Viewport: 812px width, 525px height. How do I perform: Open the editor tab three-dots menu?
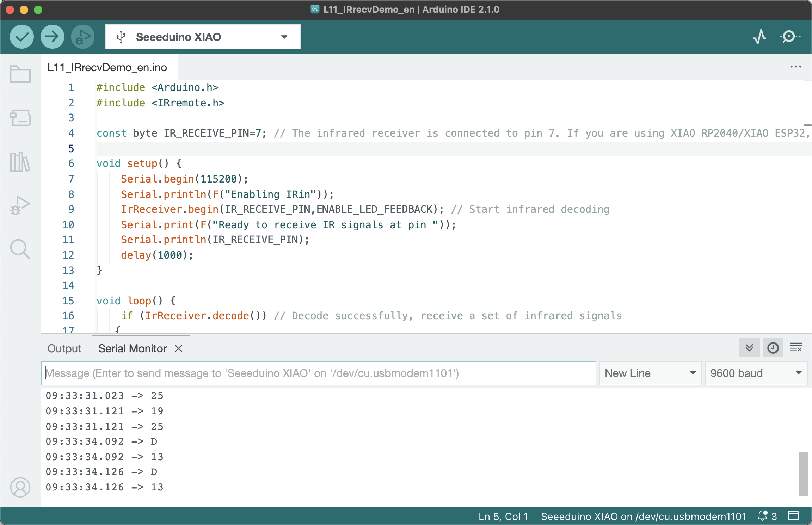pos(796,67)
